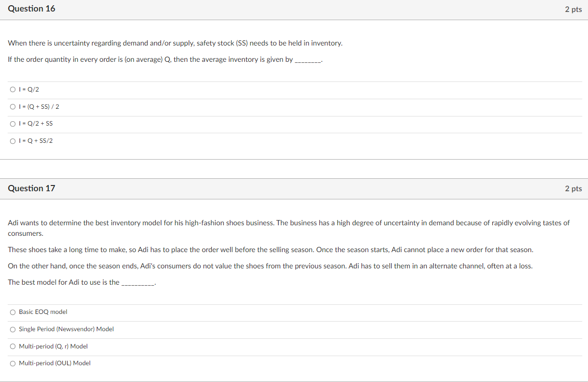Click the Question 17 header
The image size is (588, 382).
[x=32, y=188]
